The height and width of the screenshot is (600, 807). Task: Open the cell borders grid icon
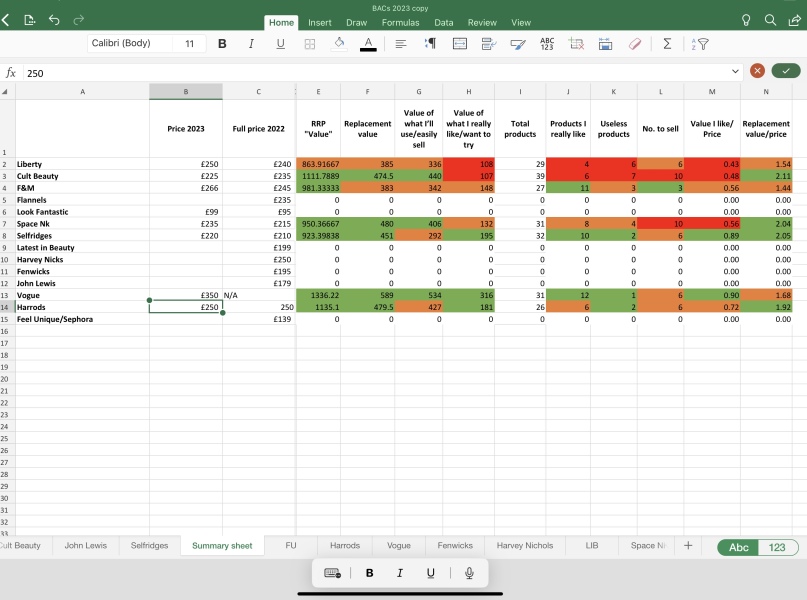coord(311,43)
